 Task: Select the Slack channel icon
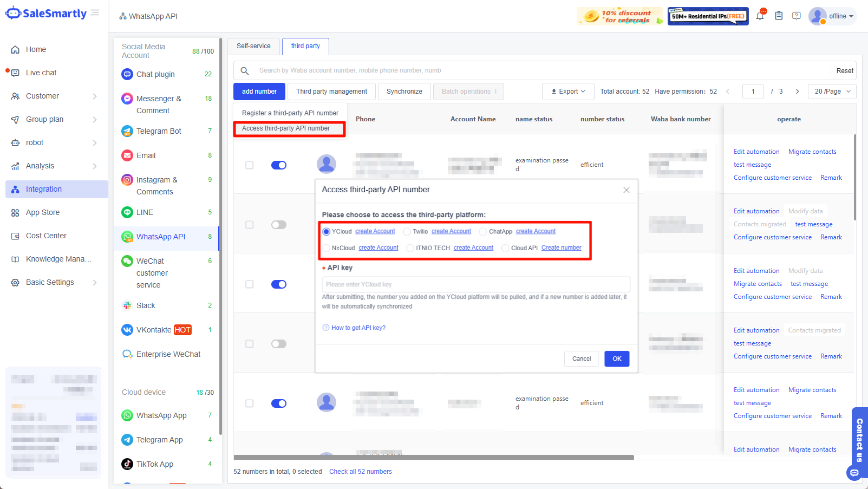point(127,305)
